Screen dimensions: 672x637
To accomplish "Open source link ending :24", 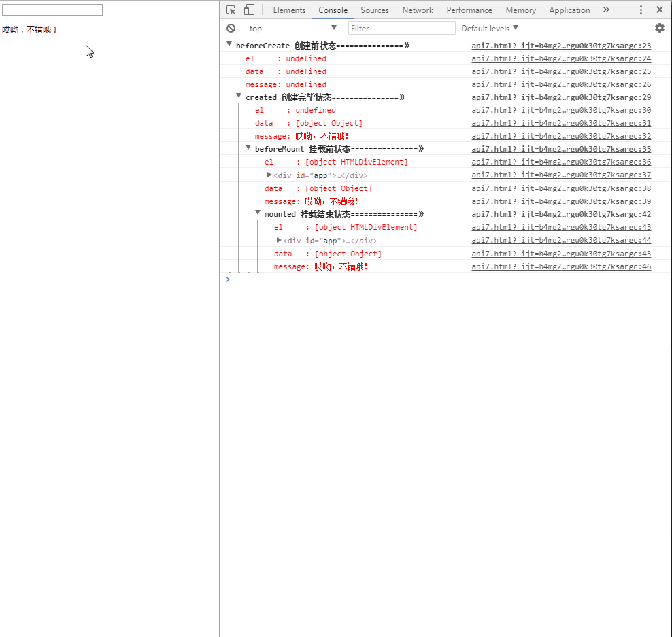I will [x=561, y=58].
